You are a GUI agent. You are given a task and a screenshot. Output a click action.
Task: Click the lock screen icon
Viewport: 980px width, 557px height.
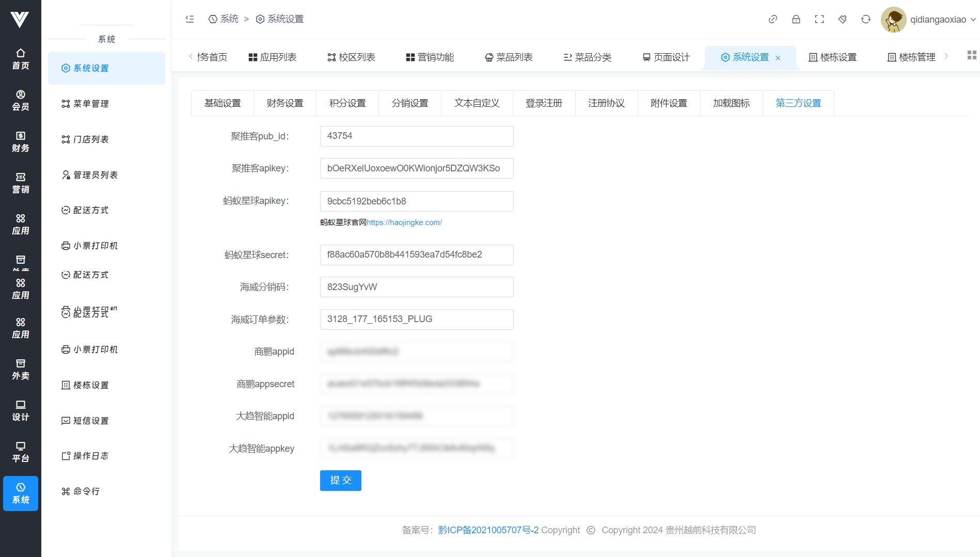click(x=796, y=19)
